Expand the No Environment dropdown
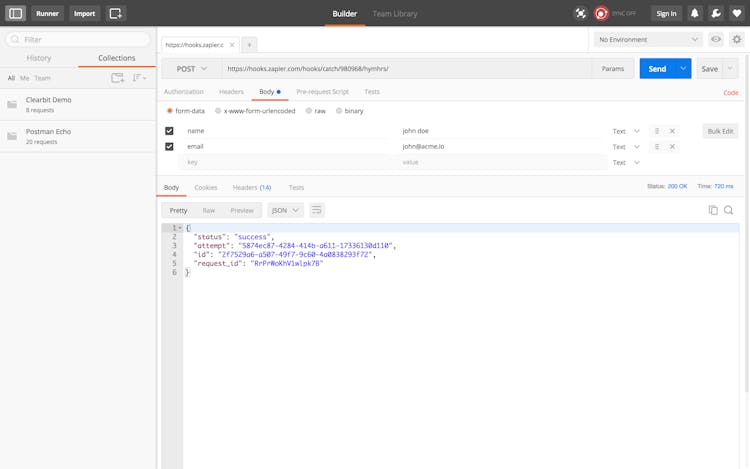This screenshot has height=469, width=750. (x=648, y=39)
